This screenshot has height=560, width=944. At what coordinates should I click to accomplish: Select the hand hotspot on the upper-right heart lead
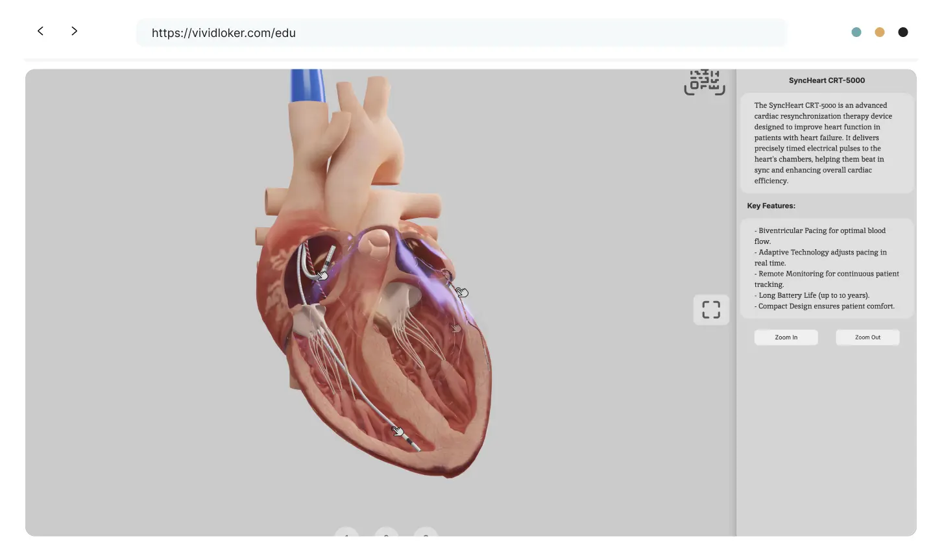click(x=461, y=292)
